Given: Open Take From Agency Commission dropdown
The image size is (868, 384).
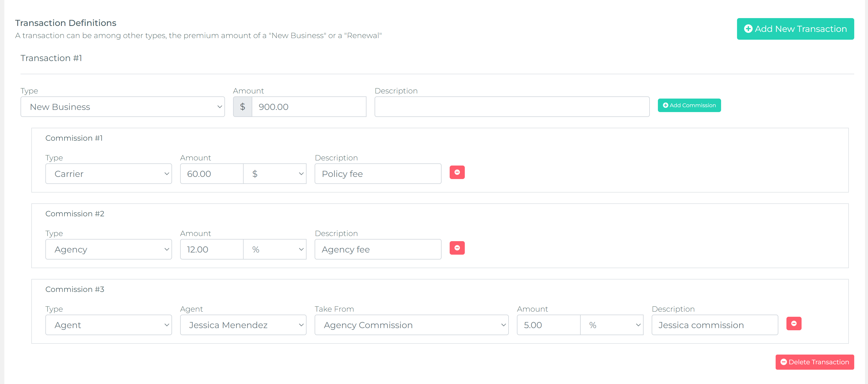Looking at the screenshot, I should [x=411, y=325].
